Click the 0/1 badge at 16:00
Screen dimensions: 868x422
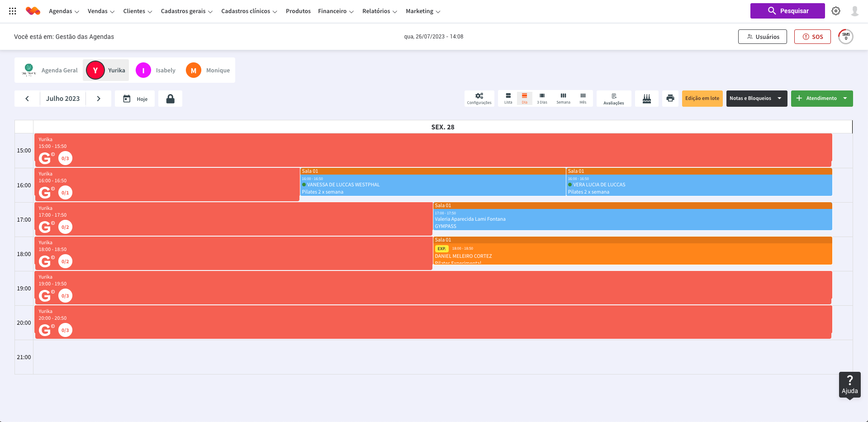coord(65,193)
